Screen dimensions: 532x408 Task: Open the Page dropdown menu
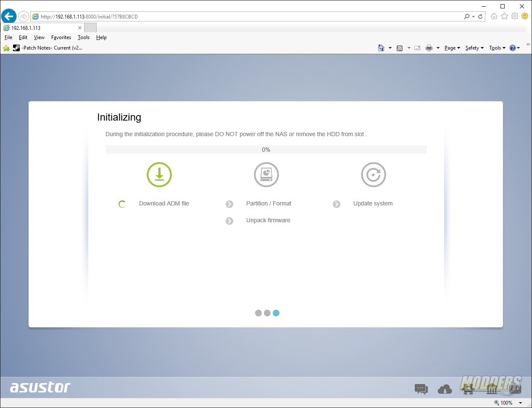click(452, 48)
